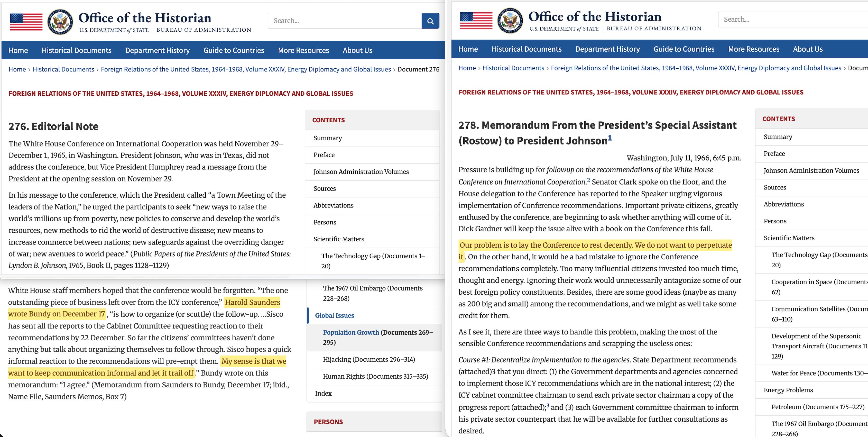
Task: Focus the Search field in the Document 276 window
Action: 345,21
